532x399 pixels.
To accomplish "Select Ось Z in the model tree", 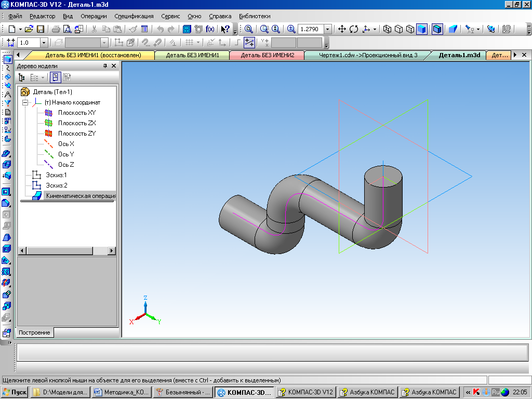I will point(66,165).
